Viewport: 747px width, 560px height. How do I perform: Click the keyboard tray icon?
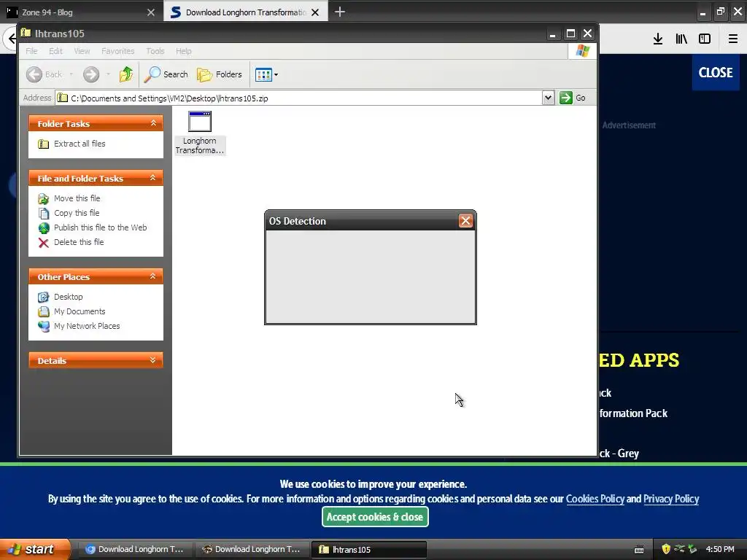639,550
